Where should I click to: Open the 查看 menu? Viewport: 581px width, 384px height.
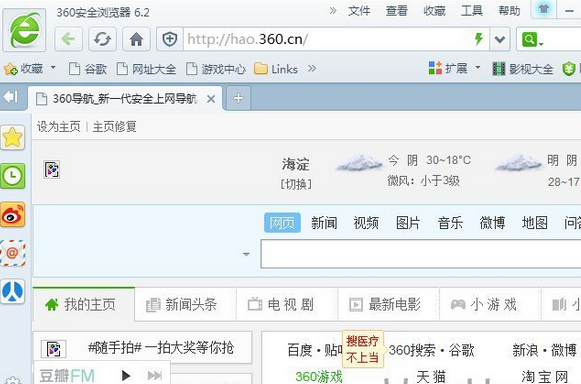[396, 11]
